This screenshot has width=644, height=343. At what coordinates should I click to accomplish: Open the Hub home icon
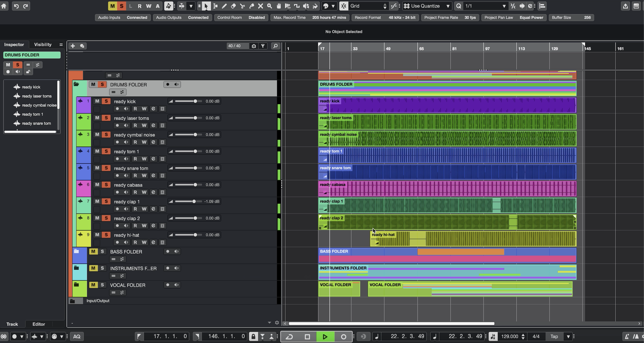(x=4, y=6)
